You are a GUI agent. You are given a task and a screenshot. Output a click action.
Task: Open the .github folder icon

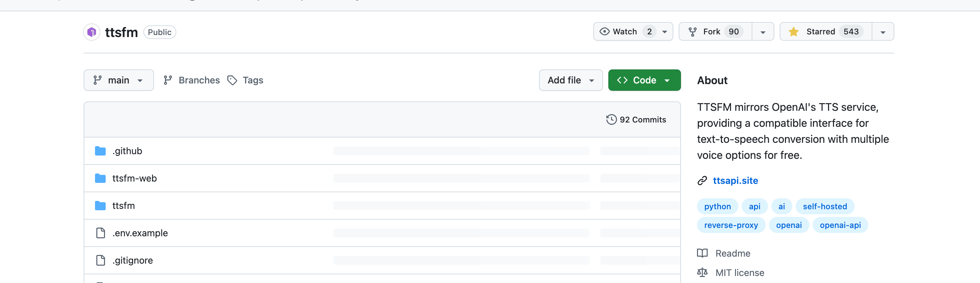click(x=100, y=151)
